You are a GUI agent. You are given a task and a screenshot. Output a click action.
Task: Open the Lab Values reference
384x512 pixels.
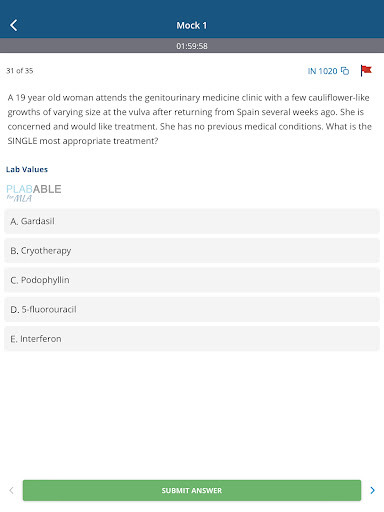[27, 169]
